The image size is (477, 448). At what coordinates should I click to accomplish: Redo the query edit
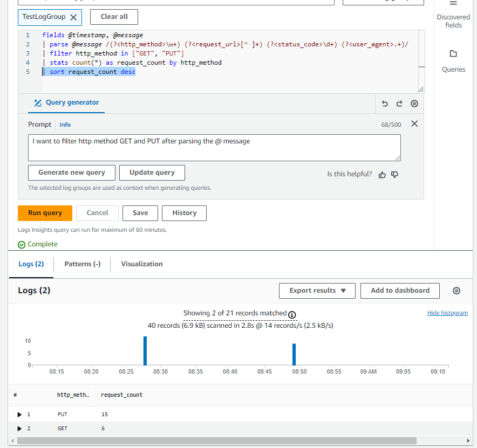pos(399,104)
